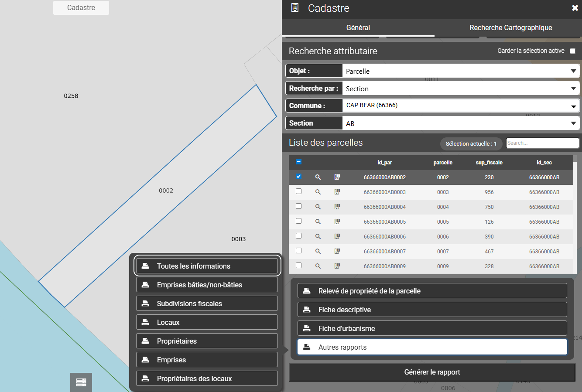Image resolution: width=582 pixels, height=392 pixels.
Task: Click the parcel list Search field
Action: pos(542,143)
